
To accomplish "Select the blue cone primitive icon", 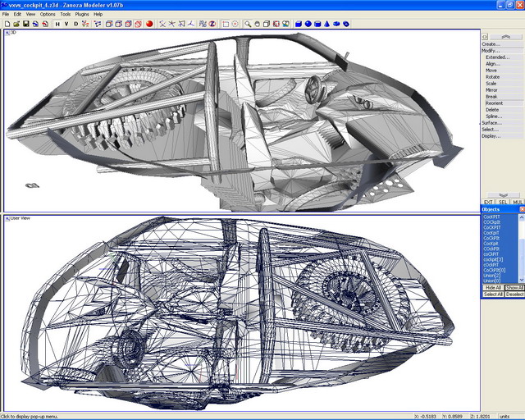I will point(327,24).
